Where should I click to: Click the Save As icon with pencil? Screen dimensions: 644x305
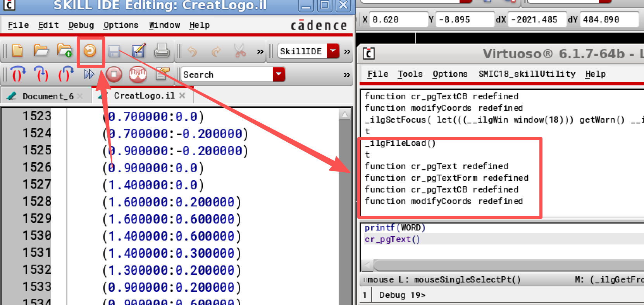pyautogui.click(x=138, y=50)
